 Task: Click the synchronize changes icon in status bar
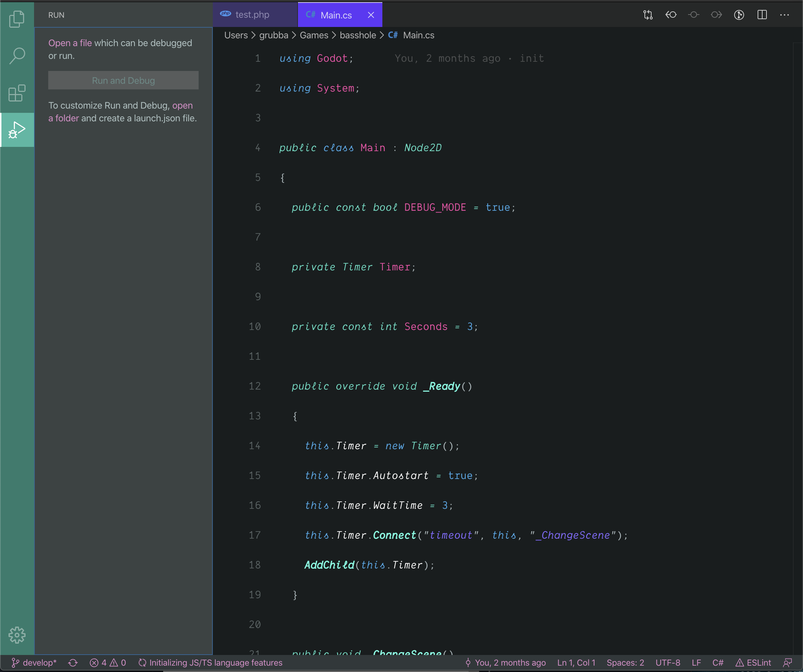pos(73,663)
